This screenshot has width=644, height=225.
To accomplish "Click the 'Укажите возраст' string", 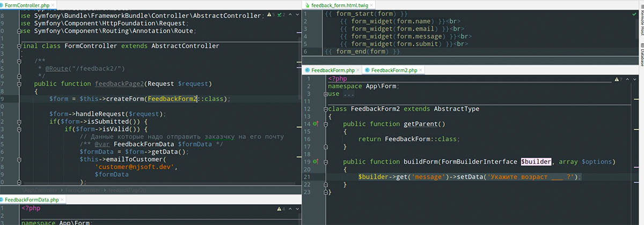I will pos(531,177).
